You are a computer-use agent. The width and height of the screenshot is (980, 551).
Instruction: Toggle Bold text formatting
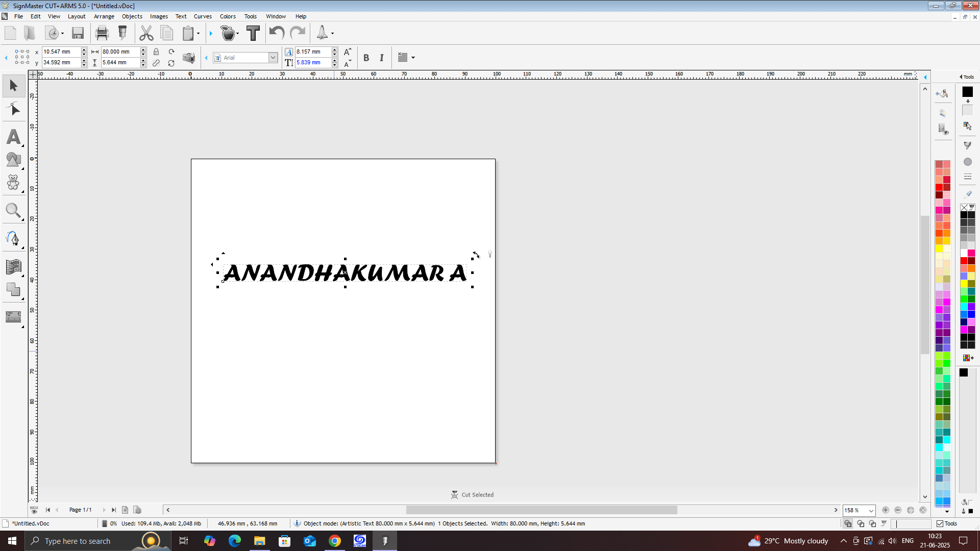pyautogui.click(x=366, y=58)
